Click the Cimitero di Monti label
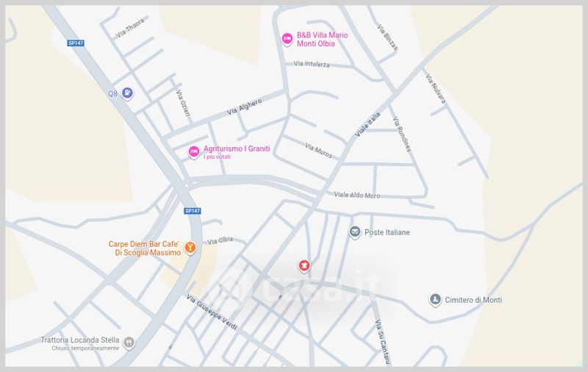Screen dimensions: 588x372 473,300
